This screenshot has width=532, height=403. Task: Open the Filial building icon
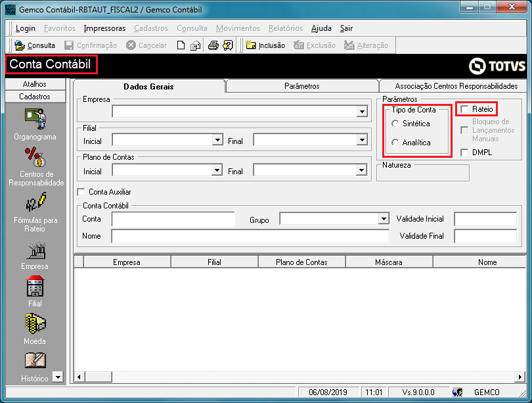35,287
